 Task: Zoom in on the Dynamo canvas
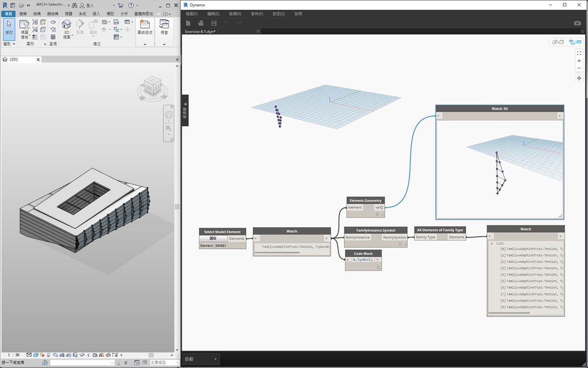click(579, 61)
